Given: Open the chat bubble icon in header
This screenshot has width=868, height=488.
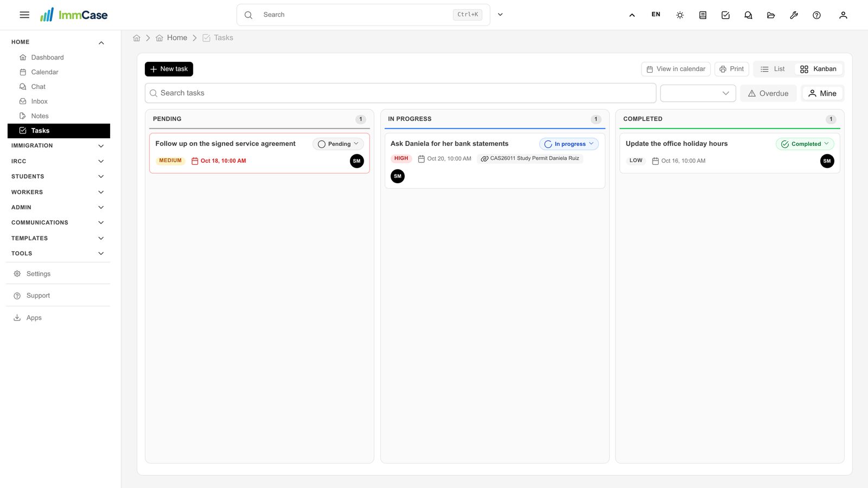Looking at the screenshot, I should point(748,15).
